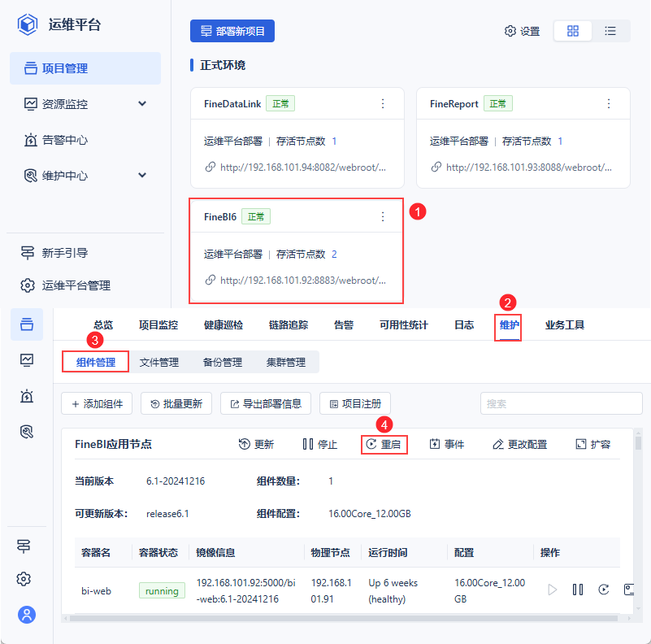651x644 pixels.
Task: Open the user avatar icon
Action: point(27,615)
